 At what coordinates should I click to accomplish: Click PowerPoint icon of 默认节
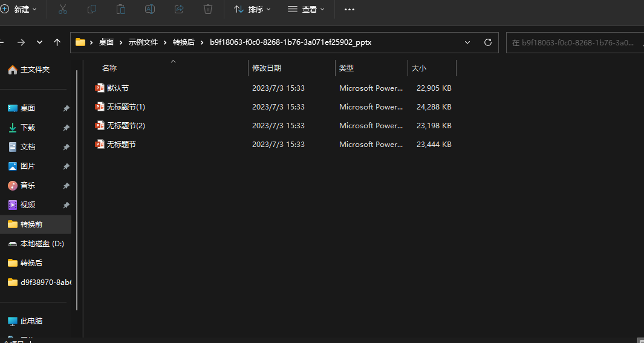[99, 88]
